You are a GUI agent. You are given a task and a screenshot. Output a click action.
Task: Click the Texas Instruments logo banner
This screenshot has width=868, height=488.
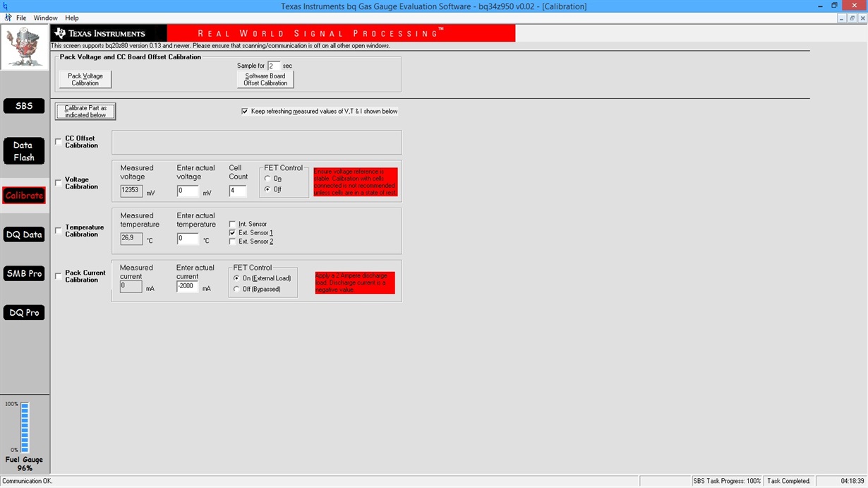pos(109,33)
